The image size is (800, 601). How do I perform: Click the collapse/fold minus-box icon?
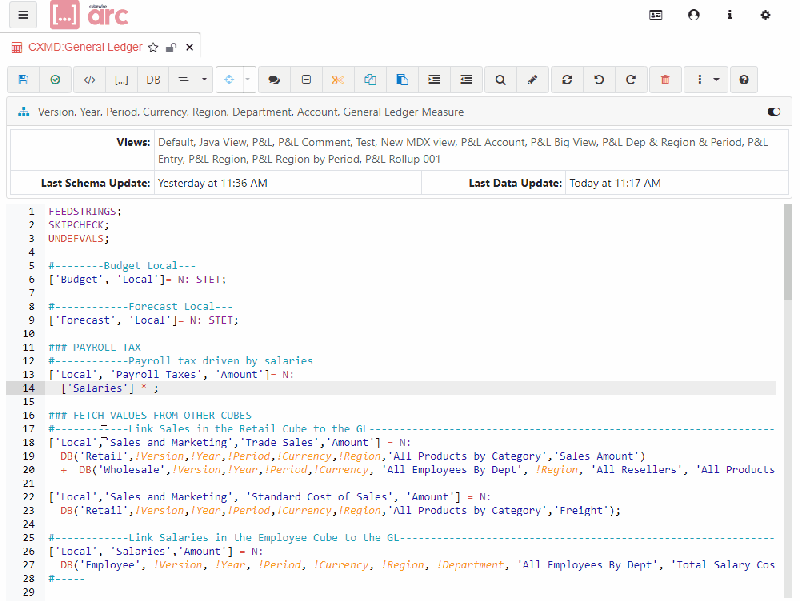click(x=306, y=80)
